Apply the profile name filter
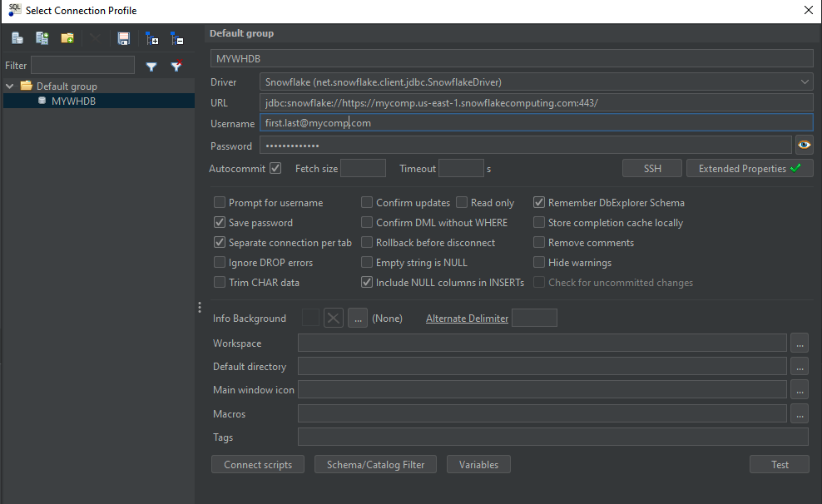Image resolution: width=822 pixels, height=504 pixels. pos(151,66)
